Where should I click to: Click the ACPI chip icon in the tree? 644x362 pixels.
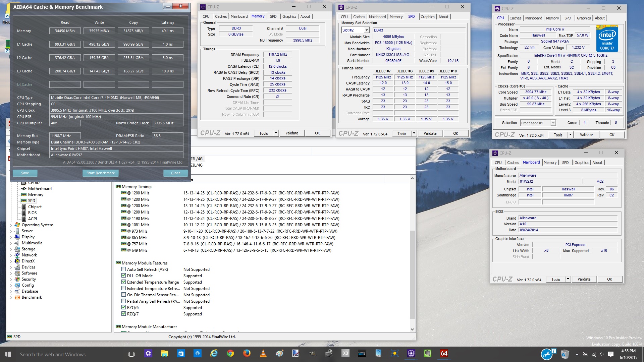pos(24,219)
